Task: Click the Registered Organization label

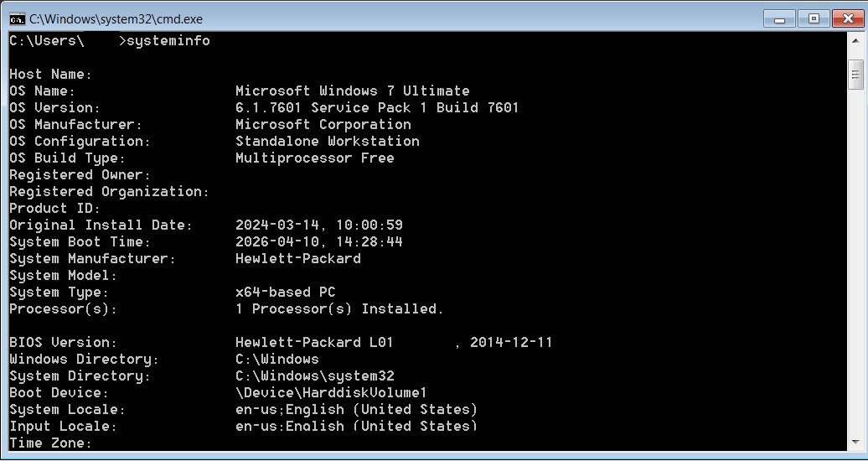Action: coord(110,191)
